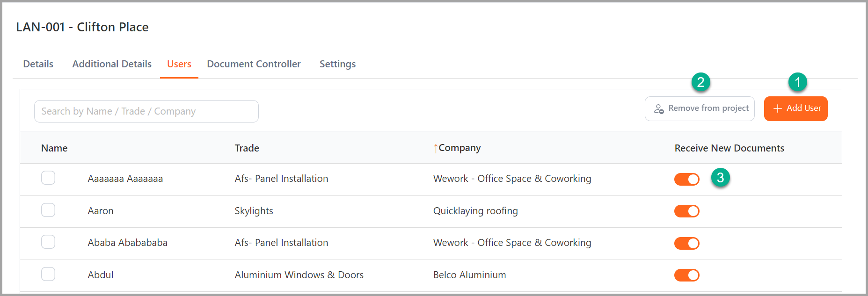Focus the Search by Name field

[x=146, y=111]
